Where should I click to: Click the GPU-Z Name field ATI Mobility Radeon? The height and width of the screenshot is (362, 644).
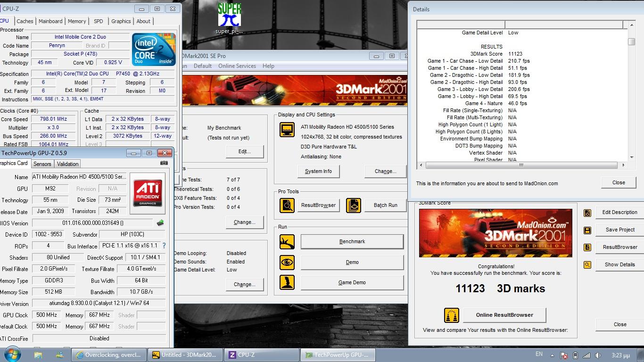(x=79, y=177)
